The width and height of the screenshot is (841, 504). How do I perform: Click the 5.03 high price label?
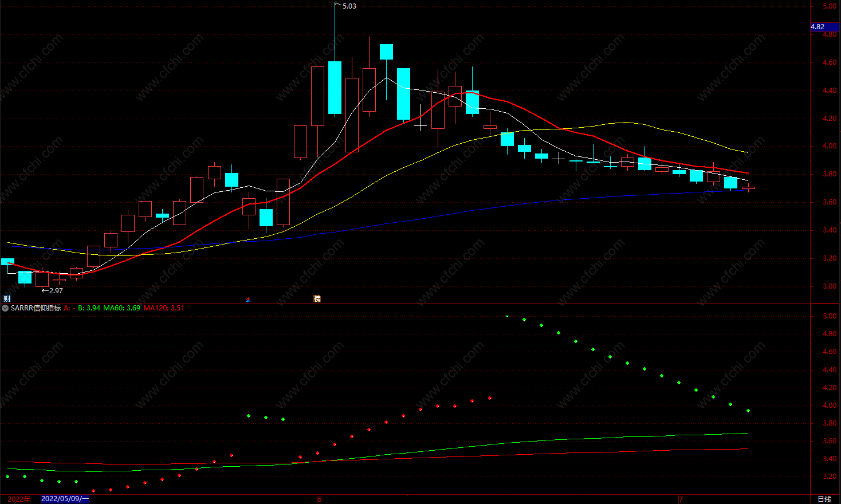point(349,6)
